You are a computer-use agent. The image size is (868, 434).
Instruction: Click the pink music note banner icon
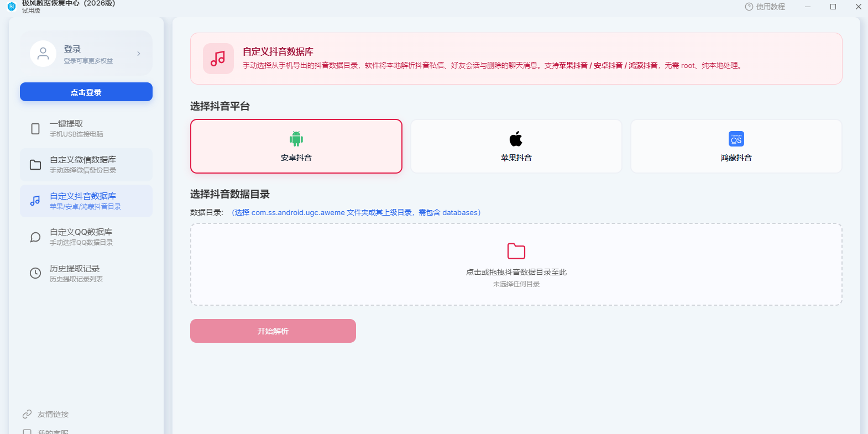(218, 59)
